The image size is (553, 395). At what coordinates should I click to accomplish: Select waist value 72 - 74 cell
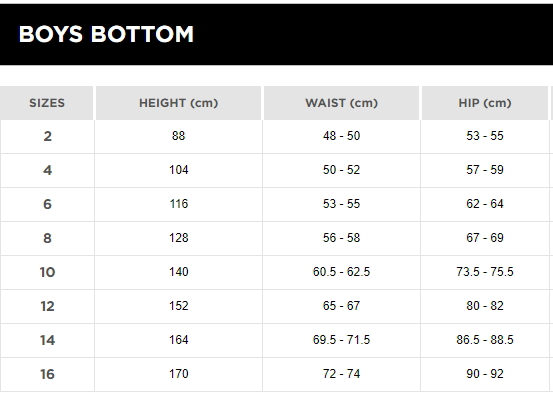341,374
